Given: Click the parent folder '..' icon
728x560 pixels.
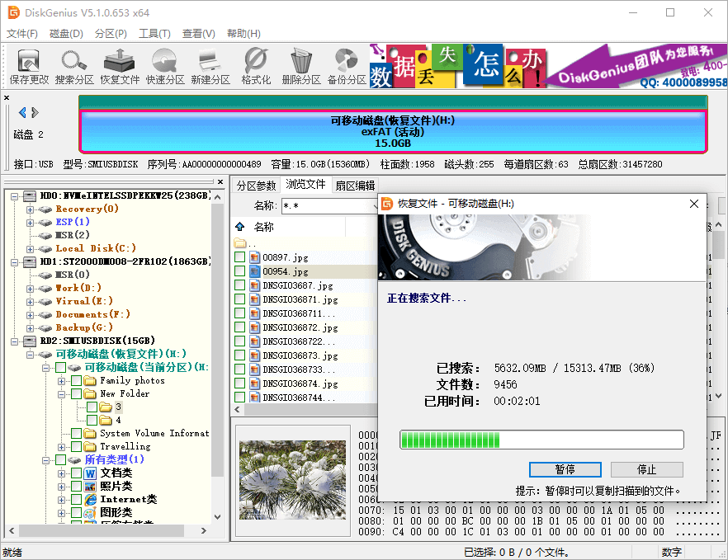Looking at the screenshot, I should pyautogui.click(x=239, y=242).
